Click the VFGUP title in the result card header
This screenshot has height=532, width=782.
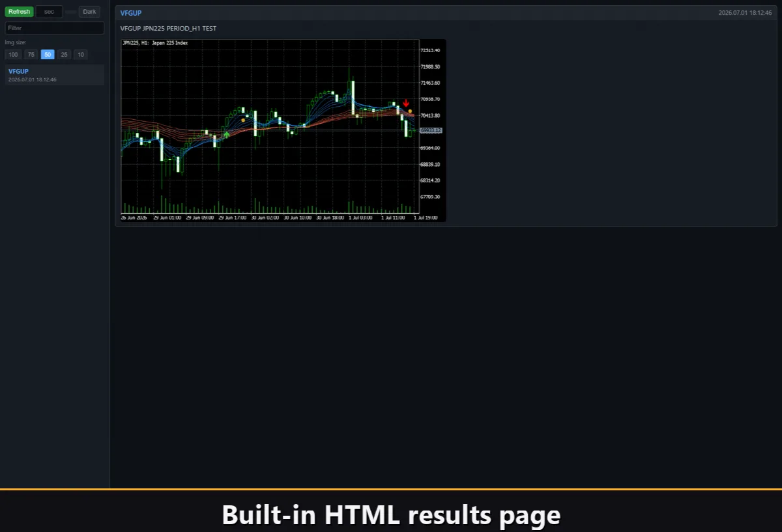click(x=131, y=13)
